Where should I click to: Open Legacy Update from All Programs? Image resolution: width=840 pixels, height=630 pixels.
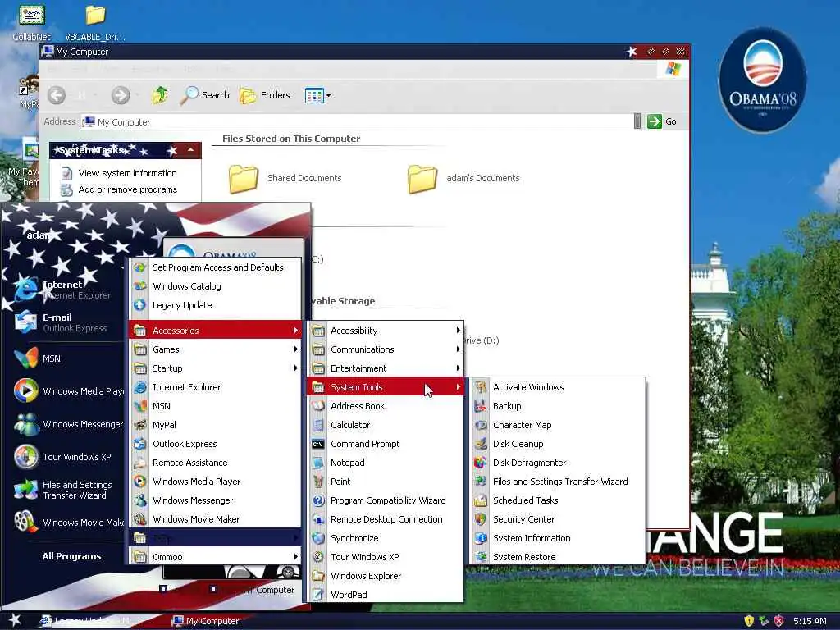216,305
